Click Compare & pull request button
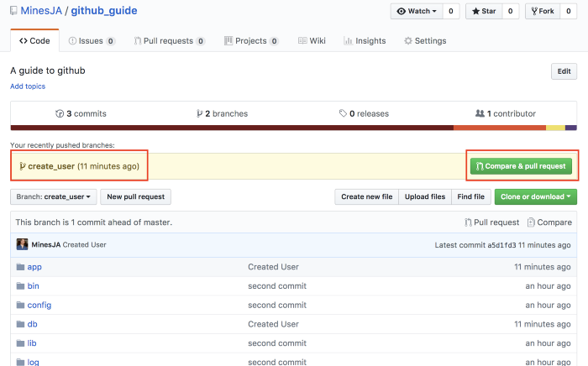The height and width of the screenshot is (366, 588). (521, 166)
